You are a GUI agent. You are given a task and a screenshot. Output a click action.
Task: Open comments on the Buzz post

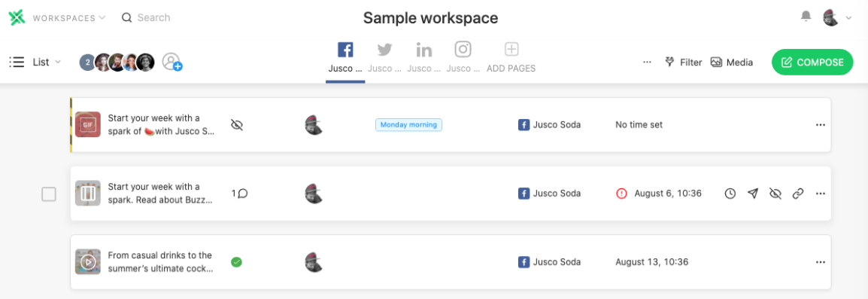click(x=239, y=194)
